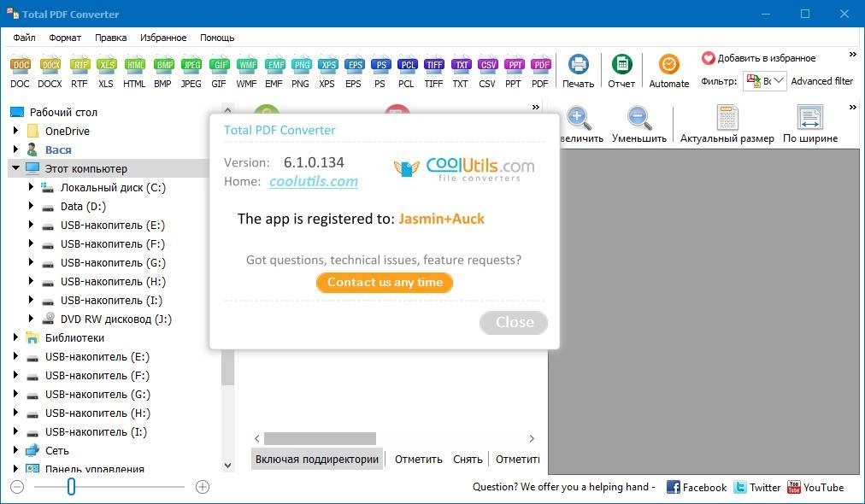Image resolution: width=865 pixels, height=504 pixels.
Task: Open the Файл menu
Action: coord(24,38)
